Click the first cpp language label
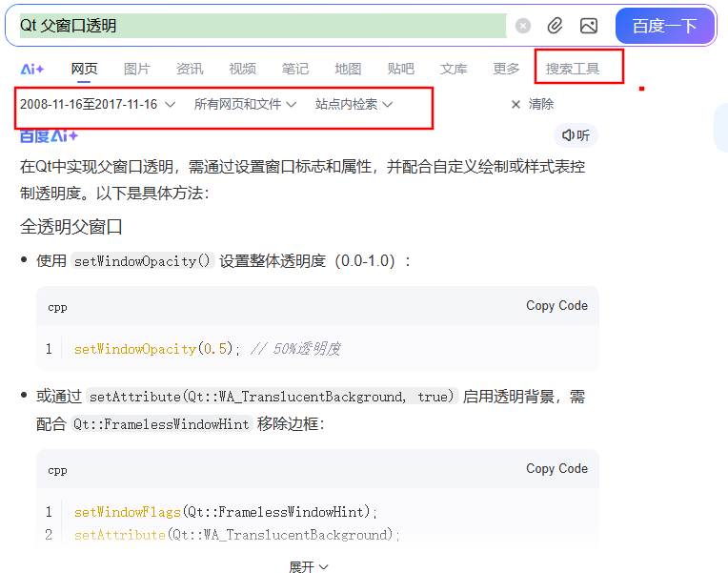The height and width of the screenshot is (573, 728). (57, 307)
